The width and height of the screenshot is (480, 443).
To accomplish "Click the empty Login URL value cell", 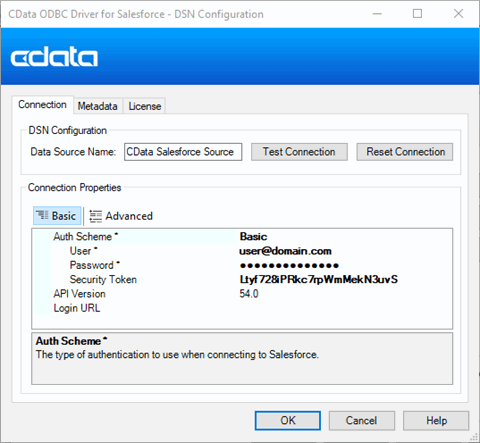I will tap(345, 308).
